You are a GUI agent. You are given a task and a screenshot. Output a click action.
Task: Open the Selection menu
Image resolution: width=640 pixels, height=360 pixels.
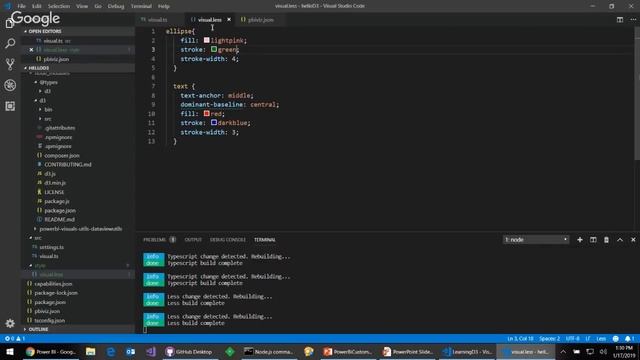tap(59, 6)
